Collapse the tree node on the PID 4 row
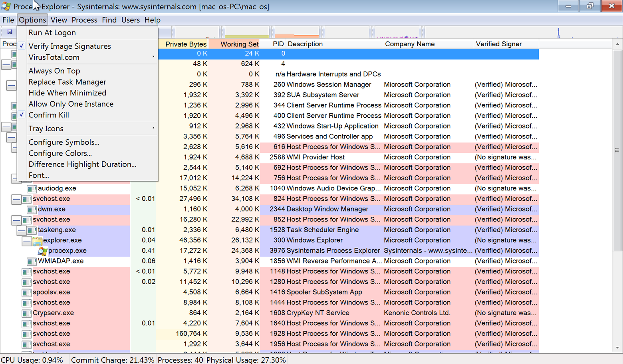 point(6,64)
